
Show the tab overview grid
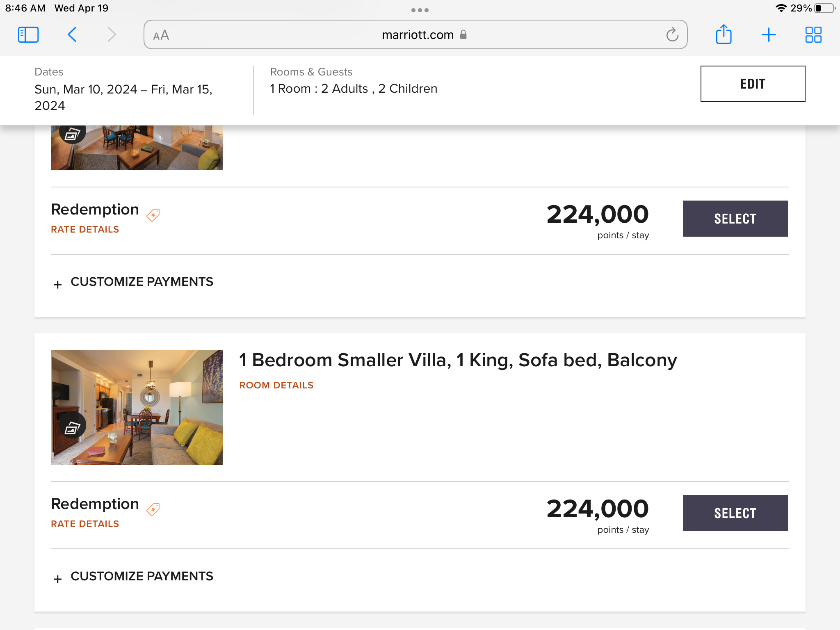(x=813, y=34)
